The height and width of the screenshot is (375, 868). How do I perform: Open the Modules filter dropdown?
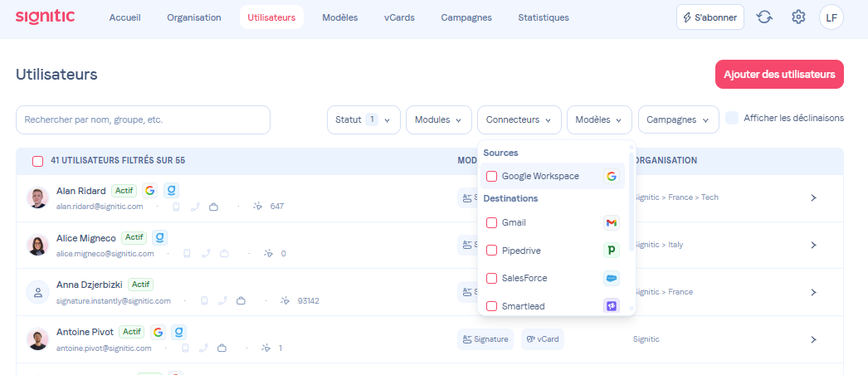click(438, 119)
